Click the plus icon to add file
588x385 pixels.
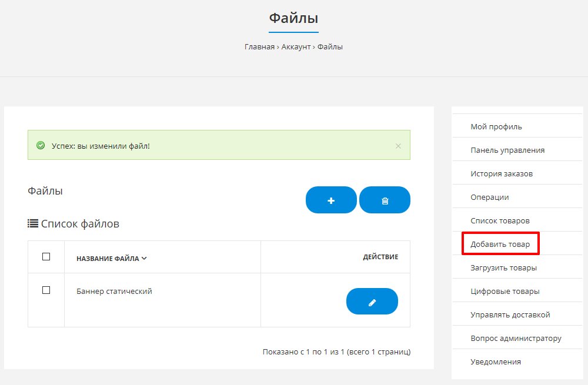click(331, 200)
